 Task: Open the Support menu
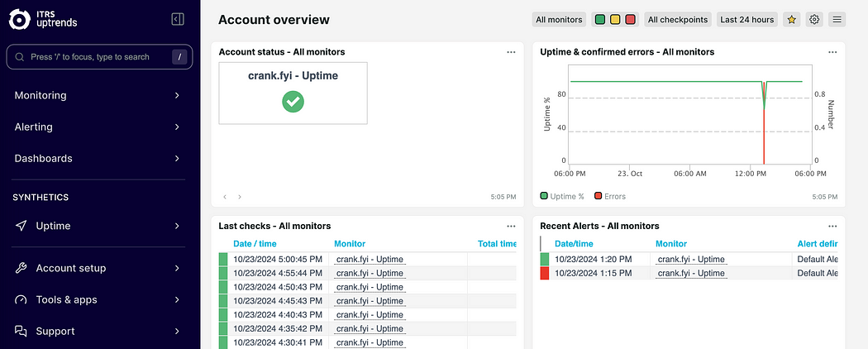click(100, 332)
